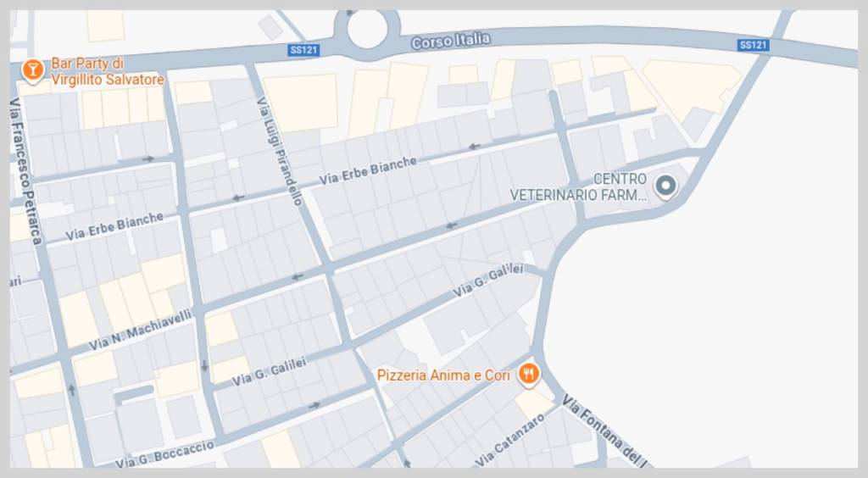Click the central Via Erbe Bianche label
Viewport: 868px width, 478px height.
(x=368, y=170)
